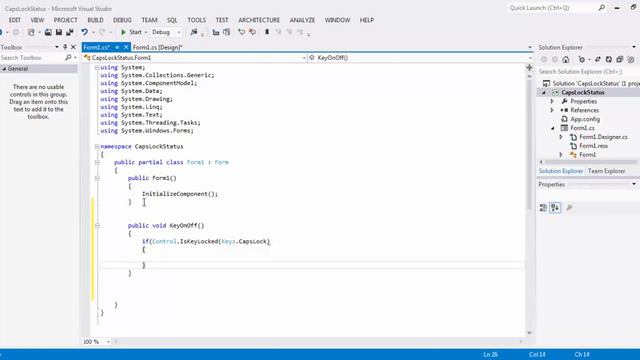Open the Start button dropdown arrow
The image size is (640, 360).
pos(146,32)
